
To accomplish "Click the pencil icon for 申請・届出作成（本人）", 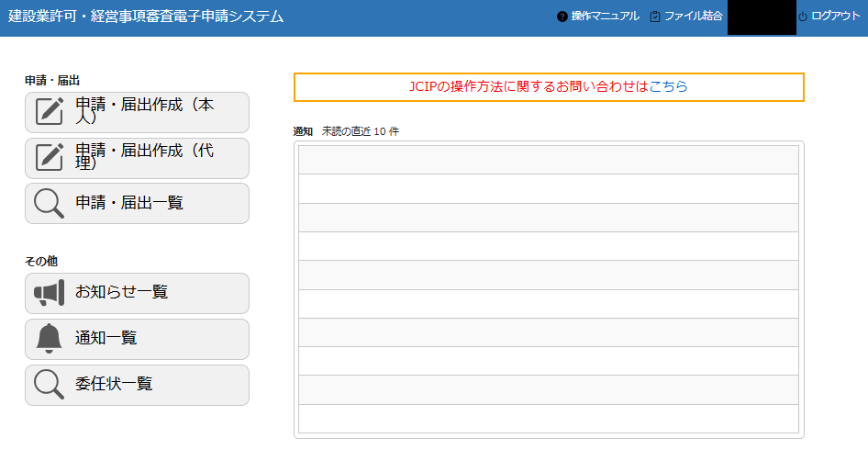I will [x=50, y=112].
